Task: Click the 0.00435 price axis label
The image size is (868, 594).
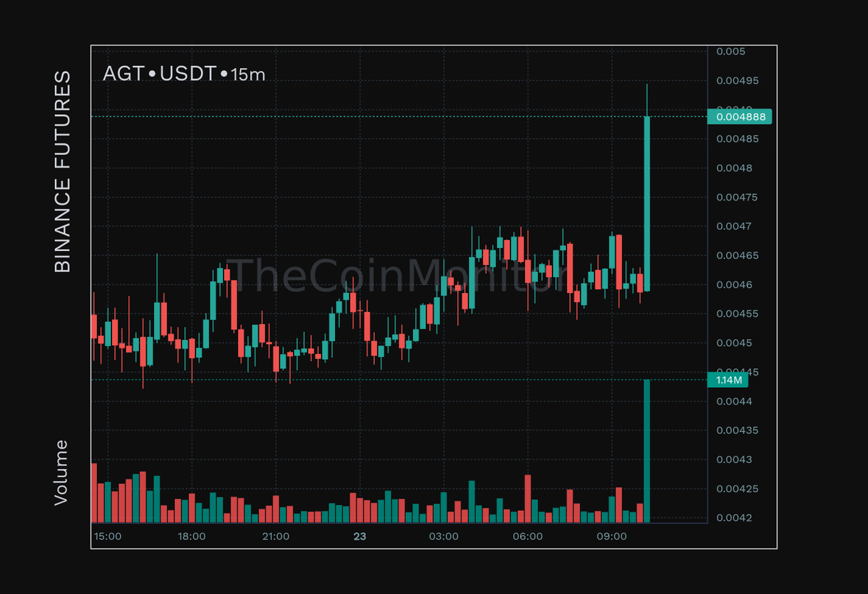Action: (x=737, y=430)
